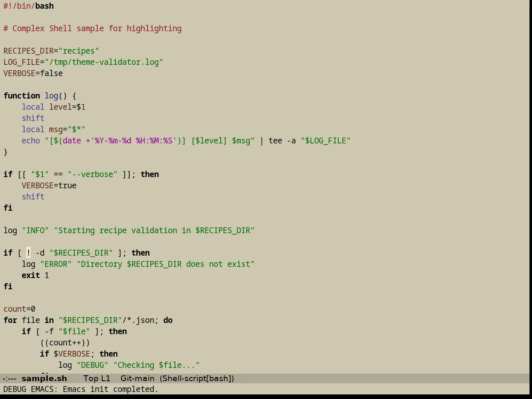Place cursor on the #!/bin/bash shebang line
Image resolution: width=532 pixels, height=399 pixels.
pos(29,6)
